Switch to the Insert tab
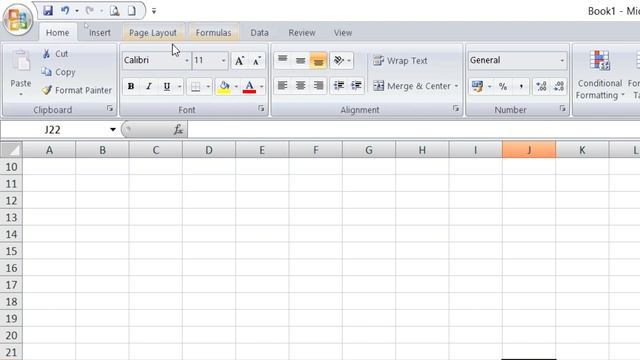Viewport: 640px width, 360px height. point(100,33)
